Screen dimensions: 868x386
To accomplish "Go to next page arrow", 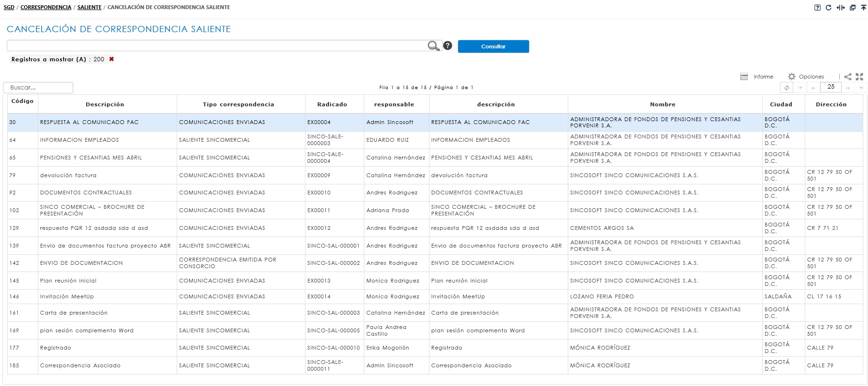I will pyautogui.click(x=848, y=88).
